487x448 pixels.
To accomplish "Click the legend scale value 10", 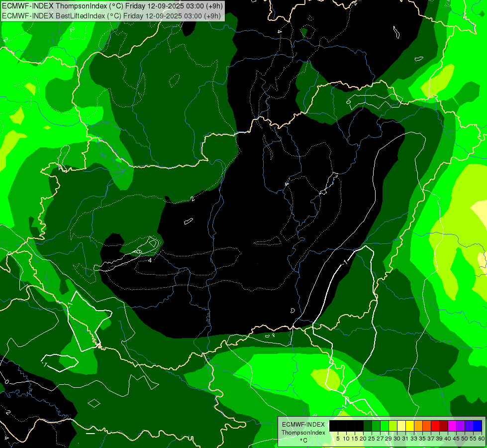I will tap(346, 439).
